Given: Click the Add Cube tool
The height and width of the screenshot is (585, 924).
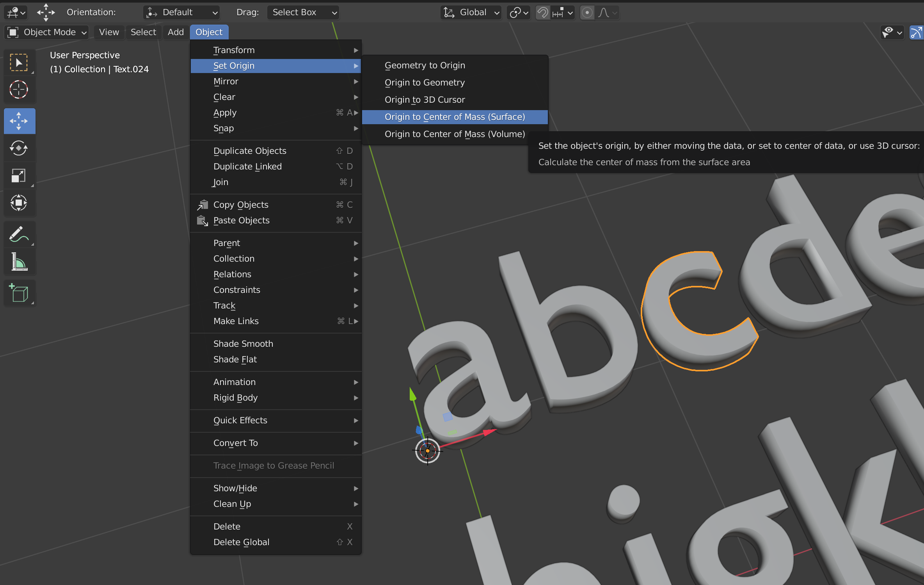Looking at the screenshot, I should [x=19, y=293].
